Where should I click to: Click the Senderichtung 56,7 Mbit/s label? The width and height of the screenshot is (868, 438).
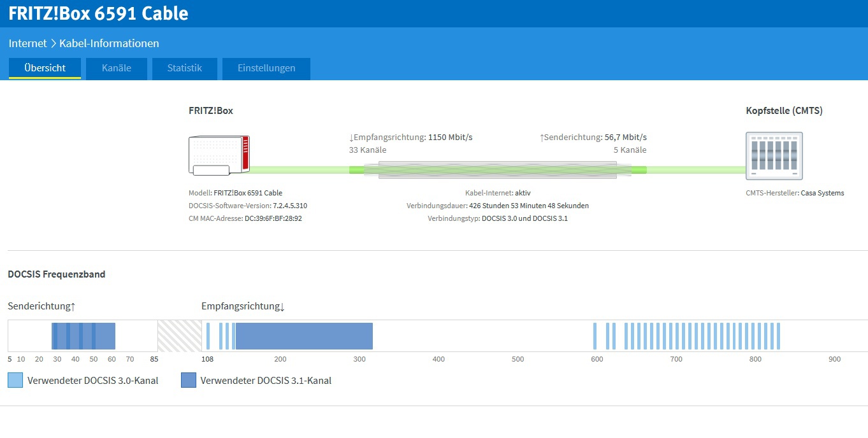[x=593, y=137]
